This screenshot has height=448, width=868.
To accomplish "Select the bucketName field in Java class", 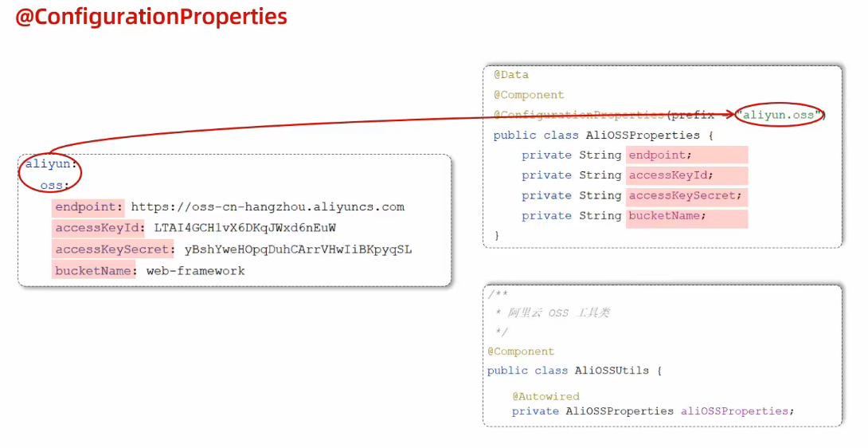I will click(x=667, y=216).
